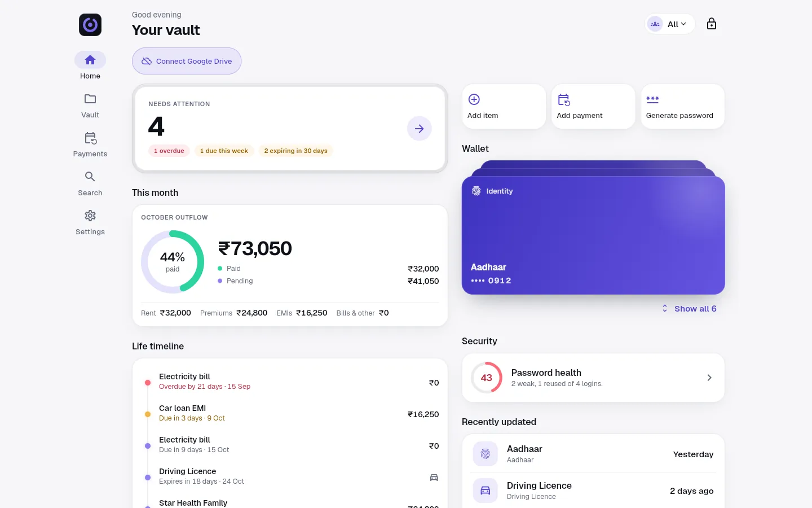Click the Generate password asterisks icon
The height and width of the screenshot is (508, 812).
point(652,99)
